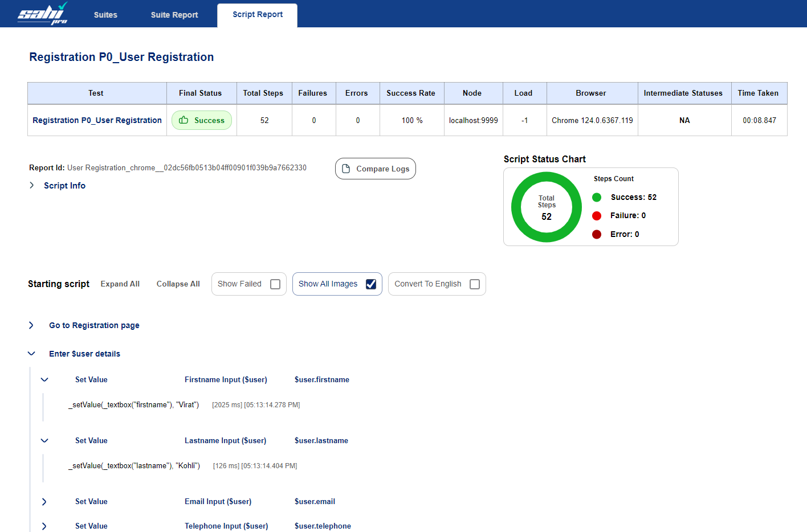Switch to the Suite Report tab
The height and width of the screenshot is (532, 807).
coord(174,15)
